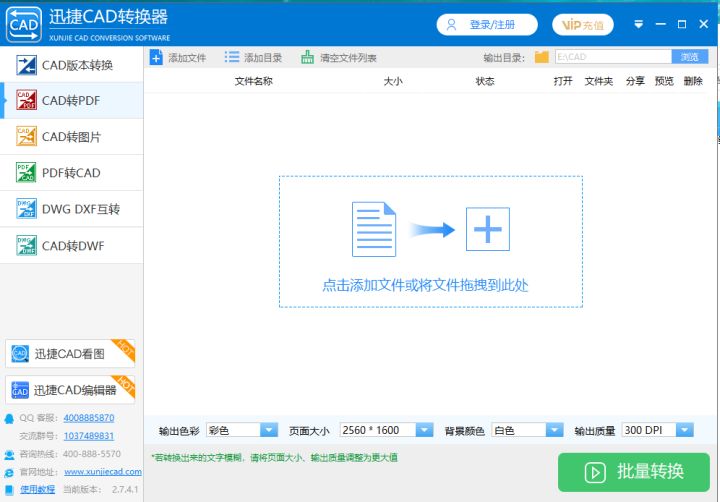Screen dimensions: 720x502
Task: Start conversion with the 批量转换 button
Action: 634,472
